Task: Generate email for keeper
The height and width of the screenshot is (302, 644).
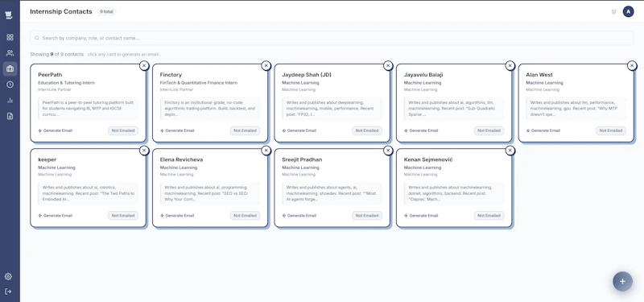Action: [x=55, y=216]
